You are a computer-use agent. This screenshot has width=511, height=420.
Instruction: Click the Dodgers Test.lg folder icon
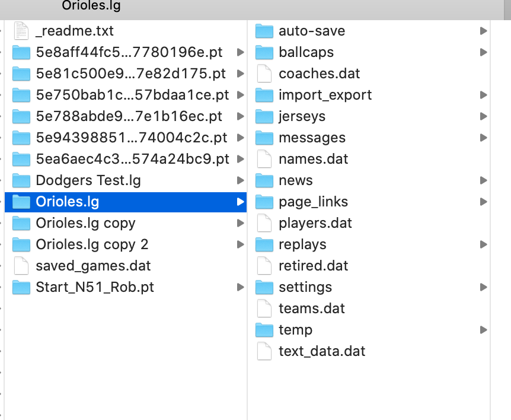pyautogui.click(x=21, y=180)
